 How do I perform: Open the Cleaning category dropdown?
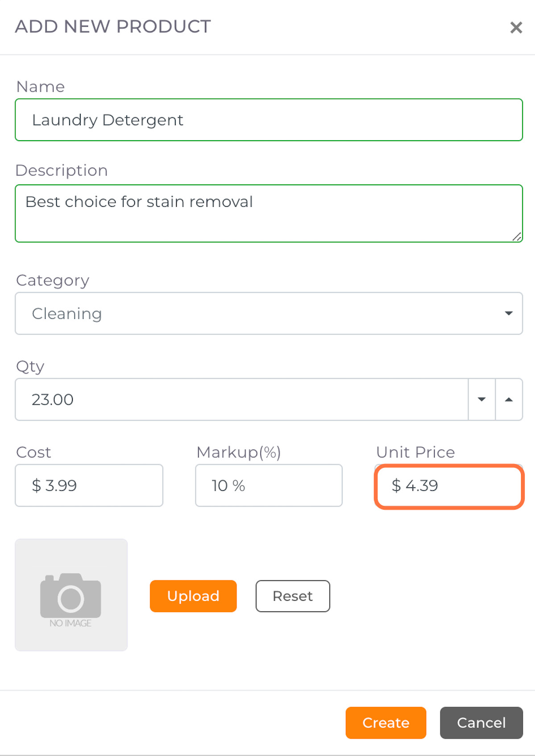coord(269,313)
